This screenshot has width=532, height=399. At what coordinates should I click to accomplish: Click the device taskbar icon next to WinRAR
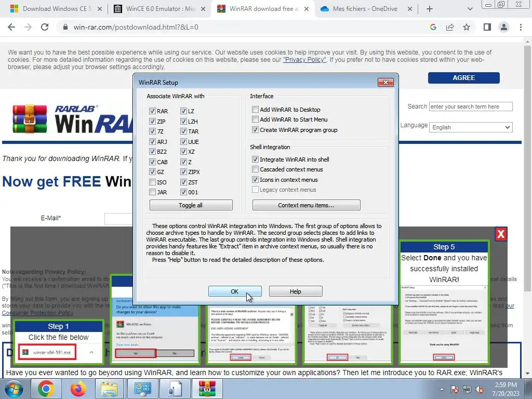[x=175, y=389]
